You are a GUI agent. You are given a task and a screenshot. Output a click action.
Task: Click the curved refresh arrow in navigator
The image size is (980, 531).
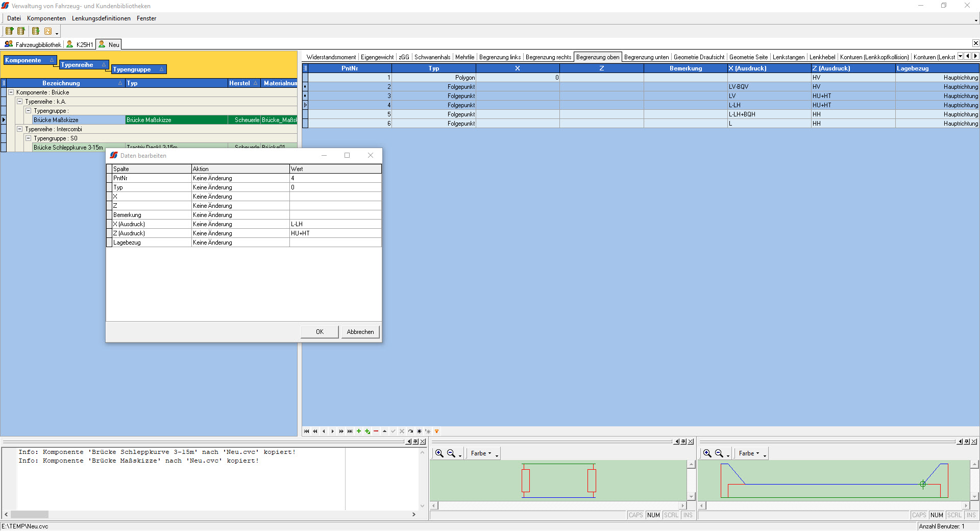click(410, 431)
